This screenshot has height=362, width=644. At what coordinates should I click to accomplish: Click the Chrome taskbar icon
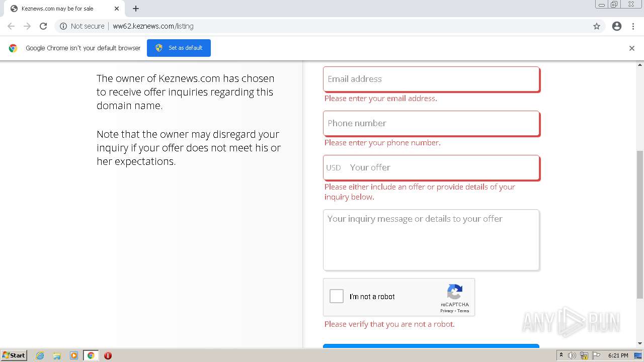point(91,355)
